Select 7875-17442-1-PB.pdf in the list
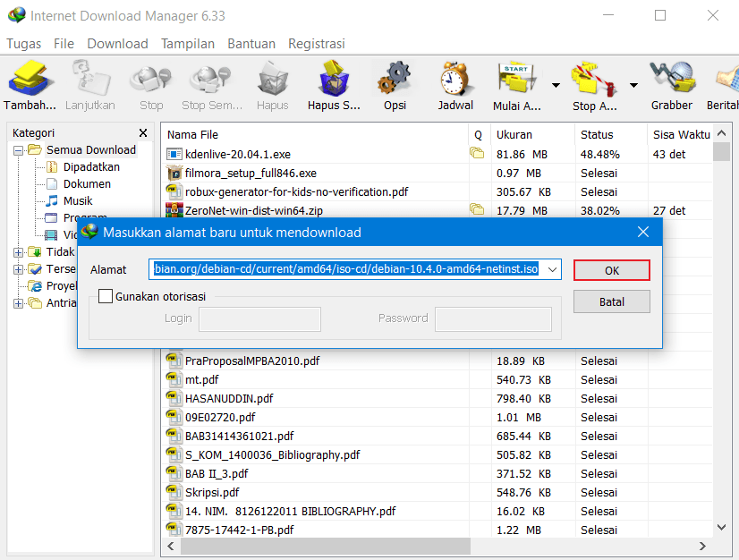 (240, 530)
